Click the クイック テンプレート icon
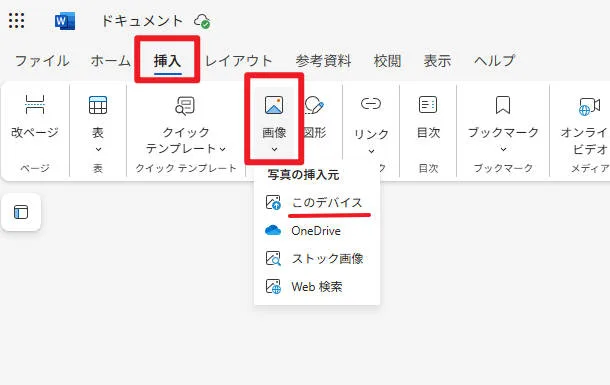The image size is (610, 385). tap(185, 106)
